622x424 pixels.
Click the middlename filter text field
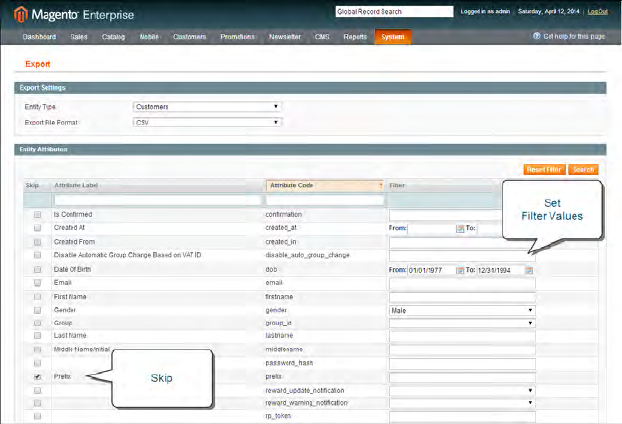[462, 350]
